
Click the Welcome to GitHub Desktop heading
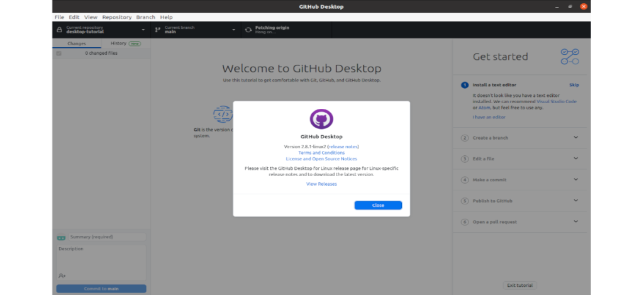coord(301,68)
